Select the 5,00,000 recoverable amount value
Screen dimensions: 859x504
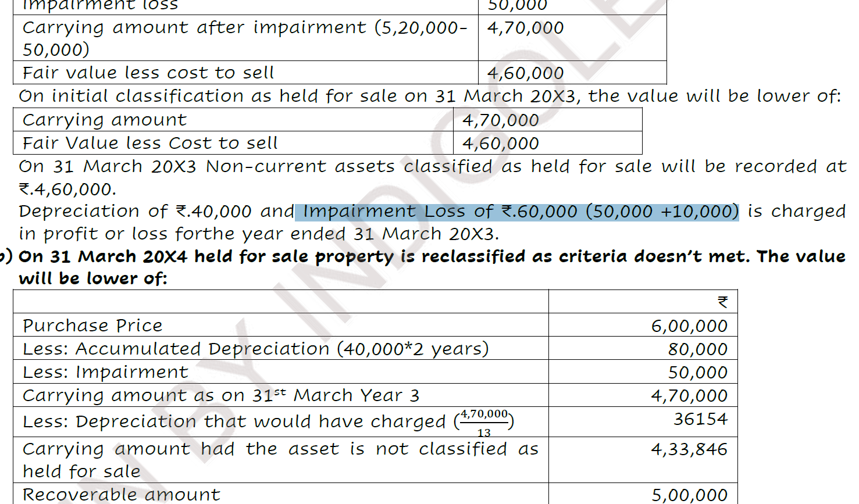tap(689, 495)
